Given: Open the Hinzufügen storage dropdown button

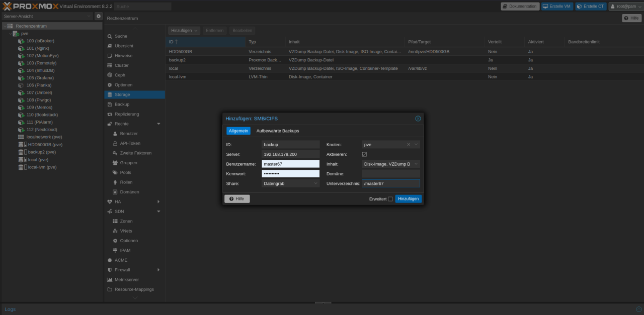Looking at the screenshot, I should click(184, 31).
